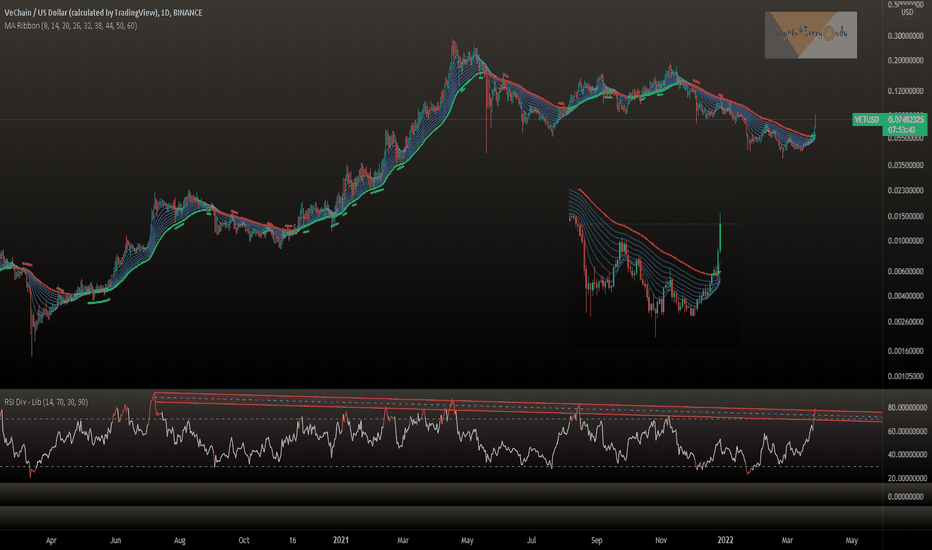Click the 0.03500000 price axis label
This screenshot has height=550, width=932.
coord(906,165)
